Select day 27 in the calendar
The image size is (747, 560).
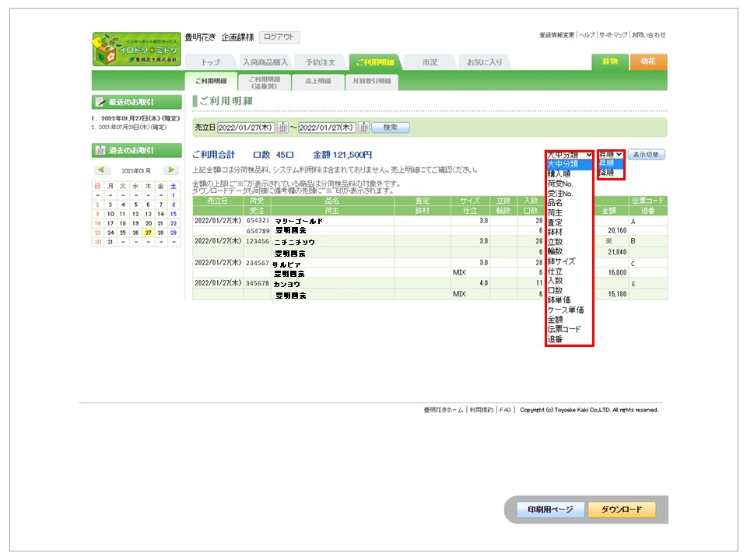point(148,233)
